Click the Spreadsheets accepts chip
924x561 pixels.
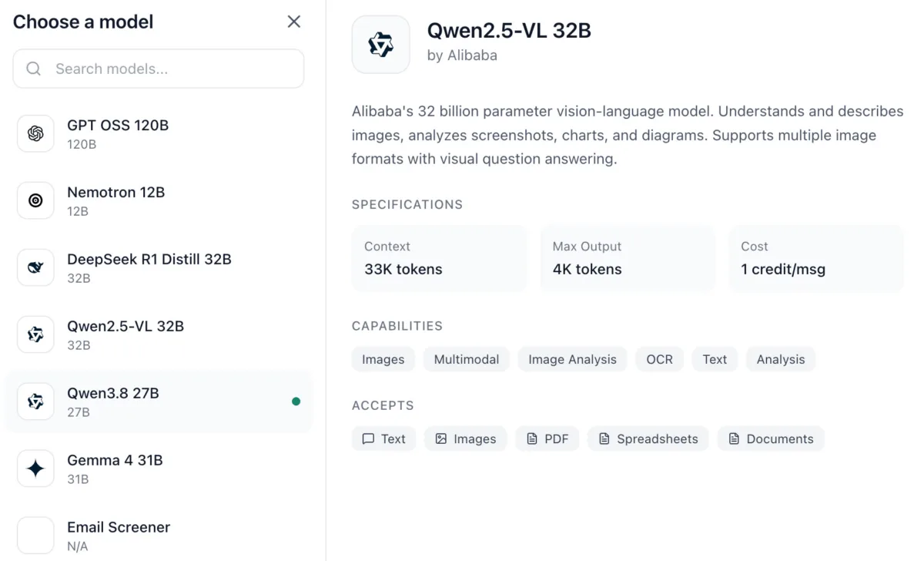(x=648, y=438)
